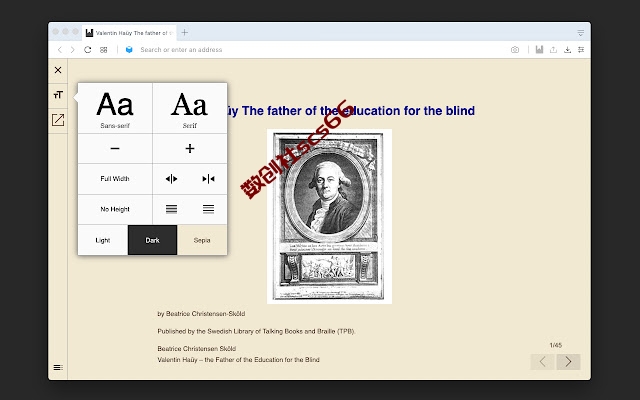This screenshot has height=400, width=640.
Task: Open the easy setup sliders icon
Action: click(x=581, y=50)
